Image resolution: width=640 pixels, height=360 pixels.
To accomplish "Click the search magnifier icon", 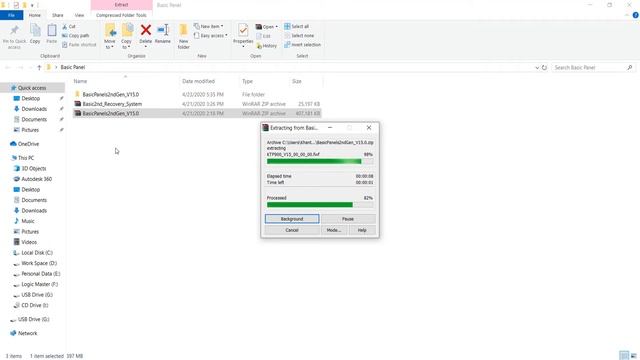I will tap(629, 67).
